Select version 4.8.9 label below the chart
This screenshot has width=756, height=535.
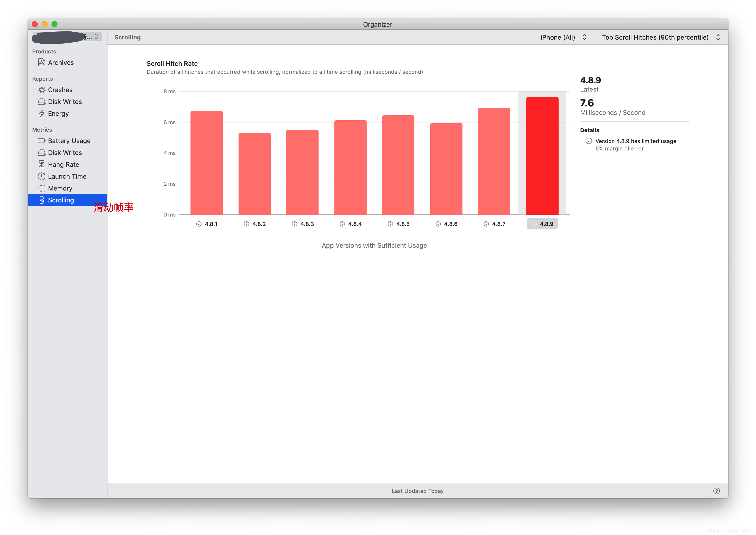(542, 224)
